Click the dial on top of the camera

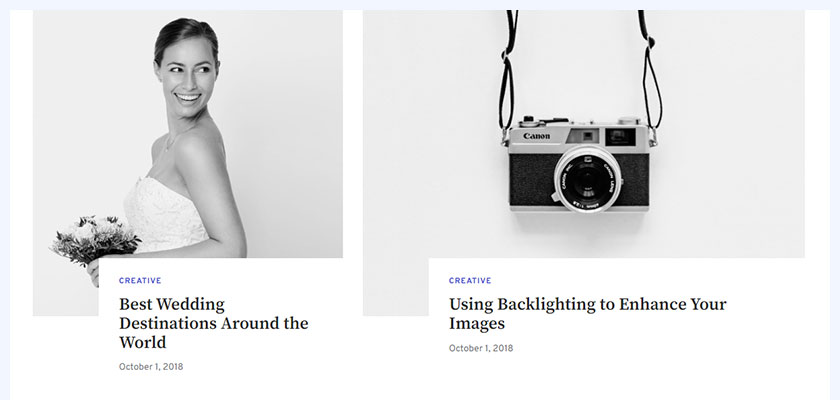(x=529, y=119)
